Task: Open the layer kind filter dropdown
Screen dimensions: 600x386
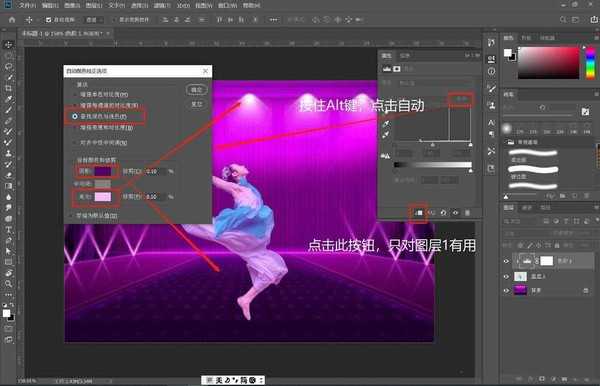Action: point(521,221)
